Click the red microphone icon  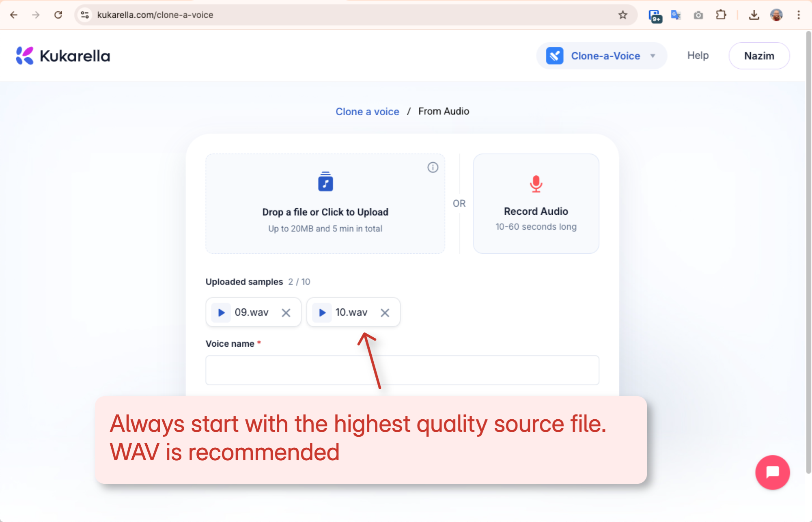[x=536, y=183]
